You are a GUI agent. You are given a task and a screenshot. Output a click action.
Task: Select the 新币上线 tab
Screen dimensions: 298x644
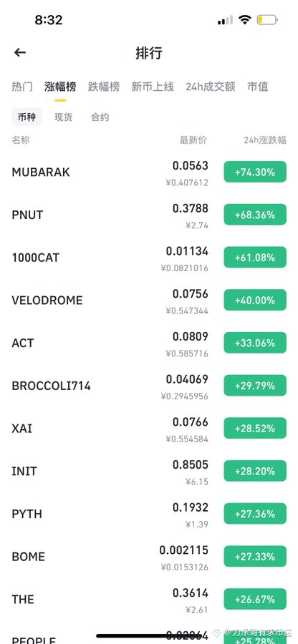coord(153,87)
